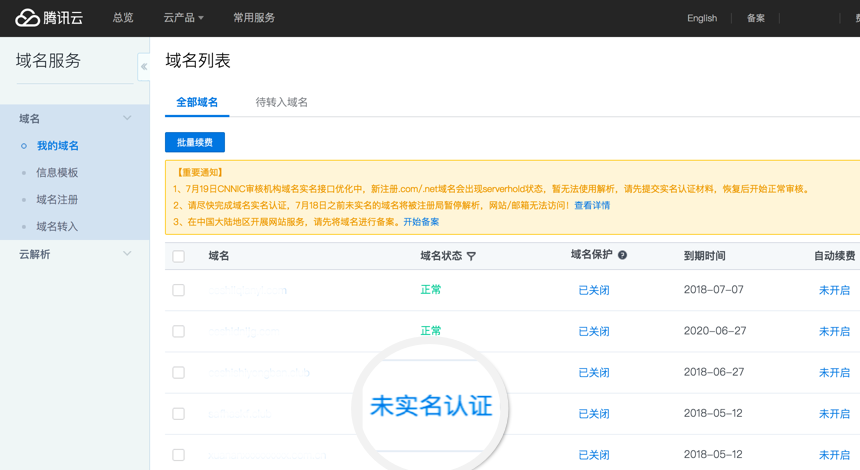
Task: Toggle the select-all checkbox in table header
Action: [x=178, y=256]
